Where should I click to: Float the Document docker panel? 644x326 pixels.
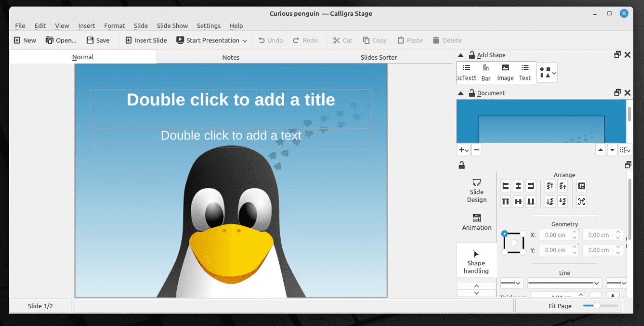pyautogui.click(x=617, y=93)
